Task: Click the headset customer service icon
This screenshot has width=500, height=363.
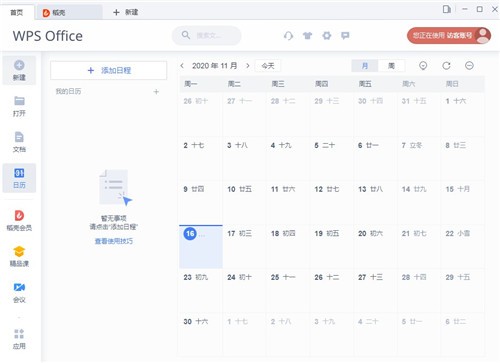Action: 288,35
